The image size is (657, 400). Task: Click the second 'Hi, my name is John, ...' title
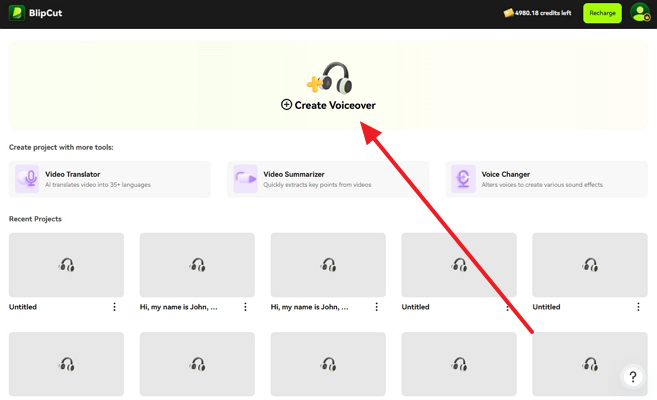click(309, 307)
